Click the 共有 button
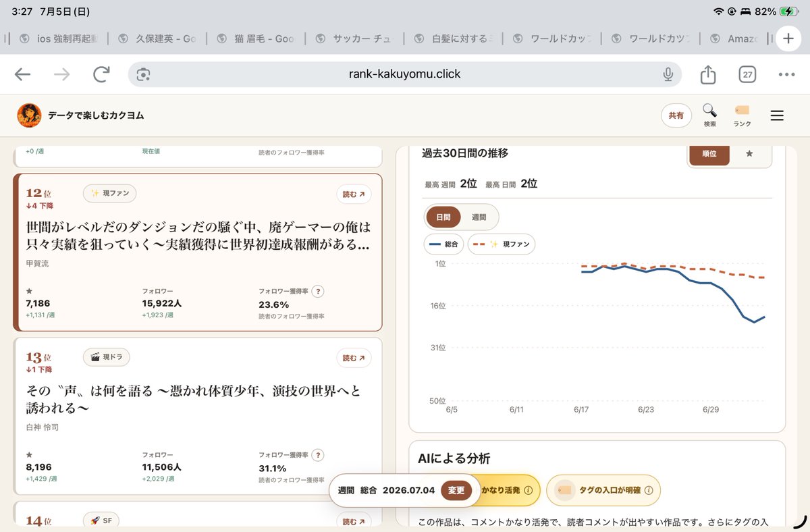810x532 pixels. pyautogui.click(x=676, y=115)
